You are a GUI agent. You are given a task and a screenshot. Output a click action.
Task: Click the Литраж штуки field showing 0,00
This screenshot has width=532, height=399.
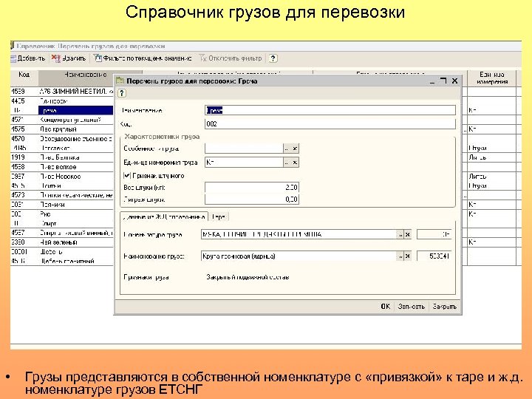[x=252, y=199]
